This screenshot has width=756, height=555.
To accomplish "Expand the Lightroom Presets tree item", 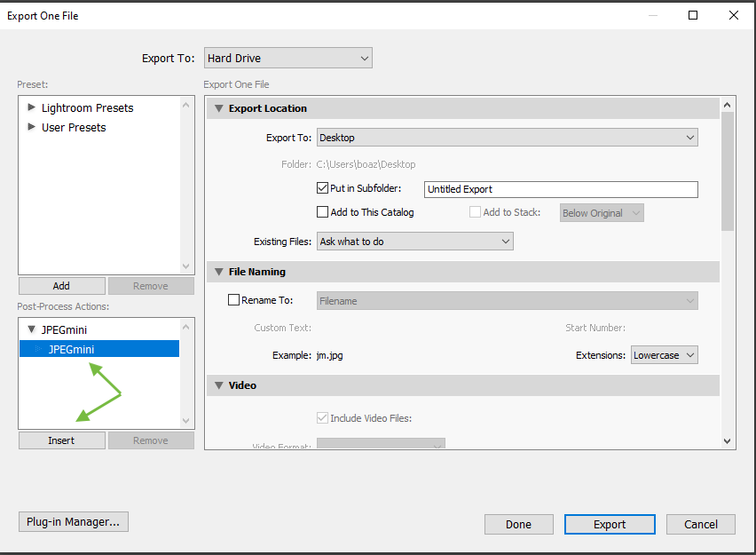I will pyautogui.click(x=31, y=107).
